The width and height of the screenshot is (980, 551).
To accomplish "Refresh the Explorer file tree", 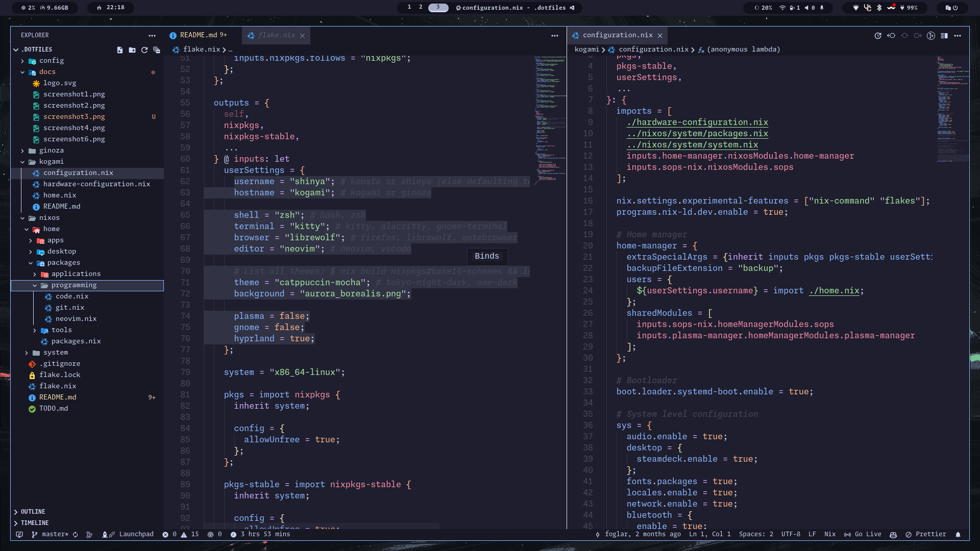I will click(x=144, y=50).
